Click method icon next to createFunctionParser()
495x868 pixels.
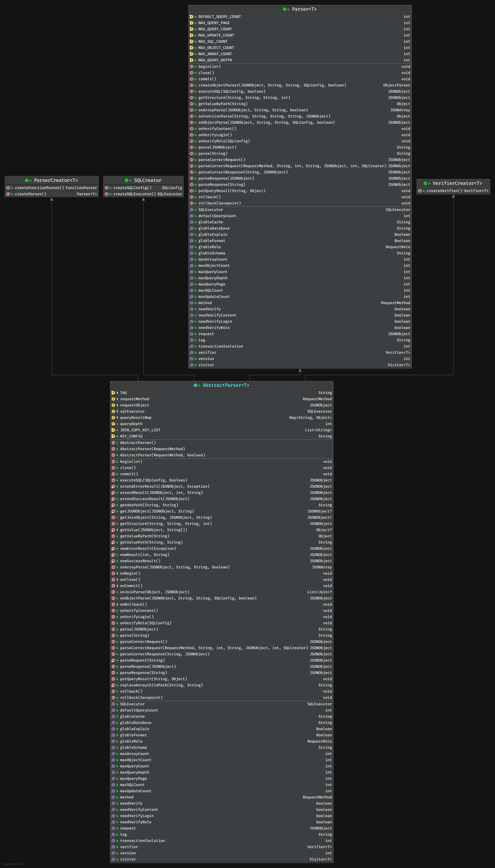(x=8, y=188)
